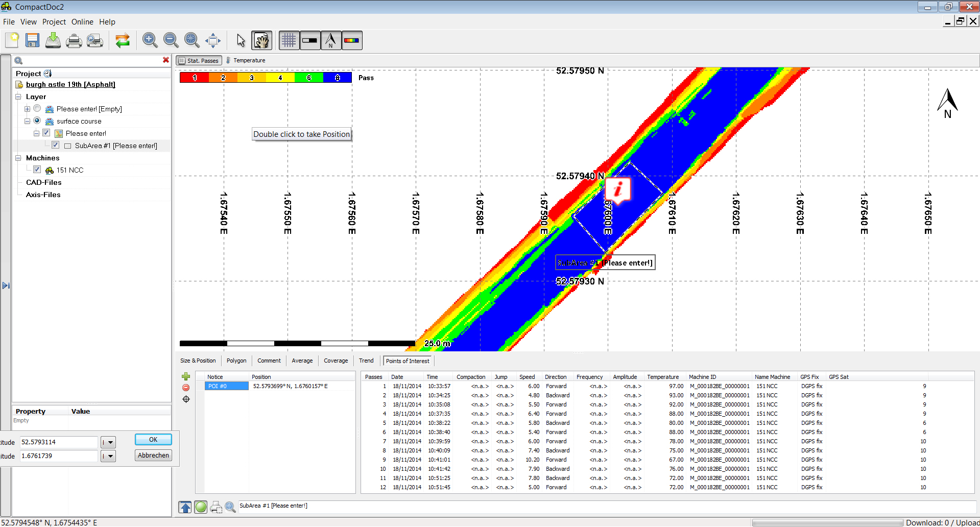Click the synchronize arrows icon
The height and width of the screenshot is (527, 980).
(x=123, y=40)
